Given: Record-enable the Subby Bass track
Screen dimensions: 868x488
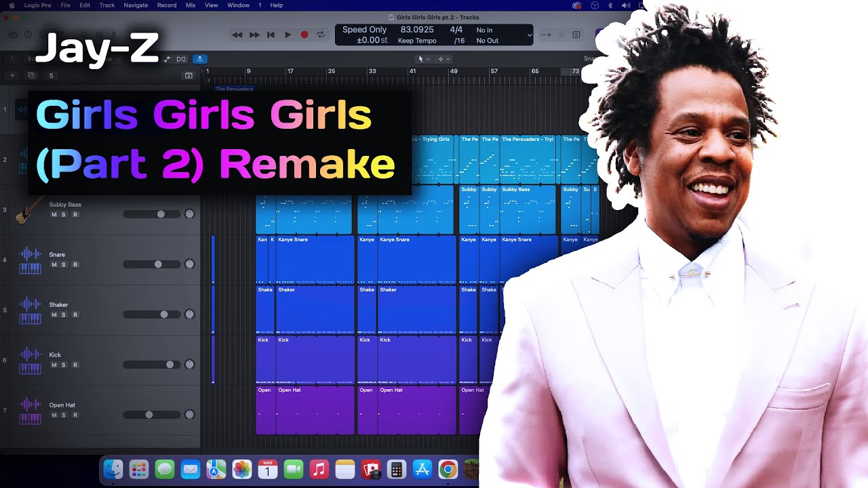Looking at the screenshot, I should pos(75,215).
